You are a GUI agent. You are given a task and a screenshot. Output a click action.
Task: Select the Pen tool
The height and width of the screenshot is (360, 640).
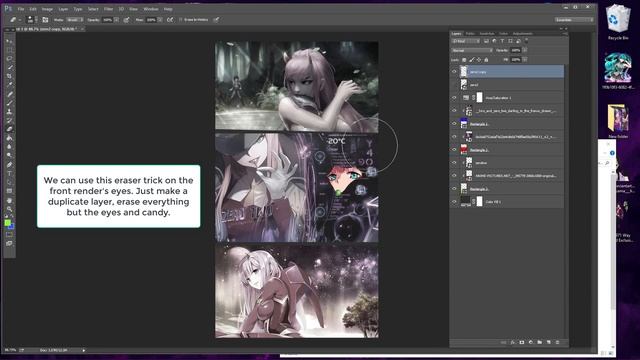coord(9,164)
